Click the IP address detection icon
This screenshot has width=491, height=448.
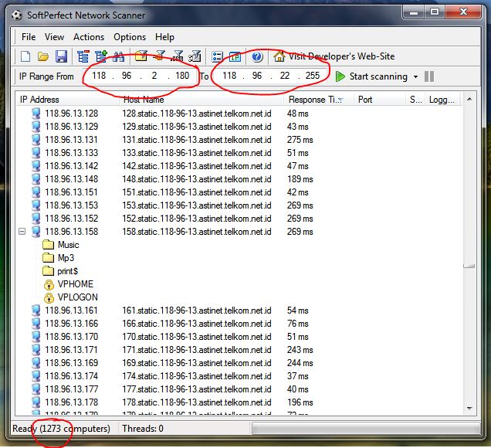[235, 56]
